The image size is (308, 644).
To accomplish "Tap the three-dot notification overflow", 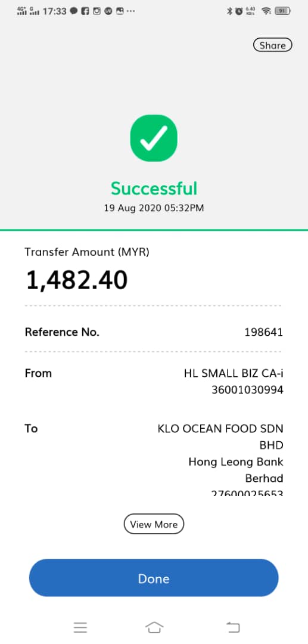I will [131, 11].
